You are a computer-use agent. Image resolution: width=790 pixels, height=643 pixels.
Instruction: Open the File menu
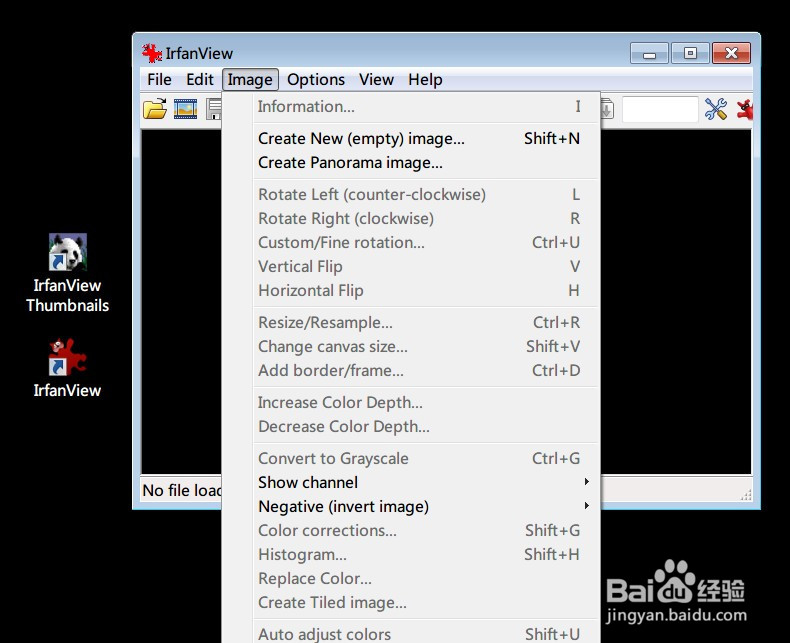(x=159, y=80)
